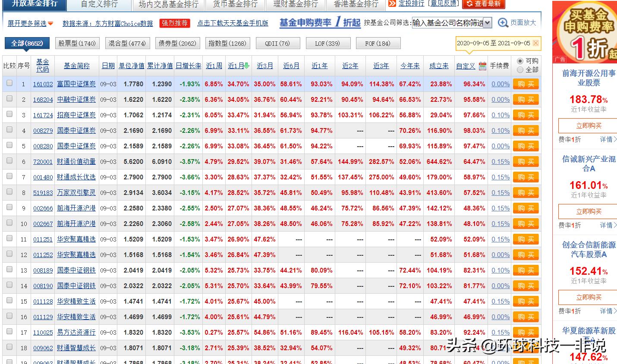Open the 自定义 column header link
This screenshot has height=364, width=617.
(x=466, y=66)
